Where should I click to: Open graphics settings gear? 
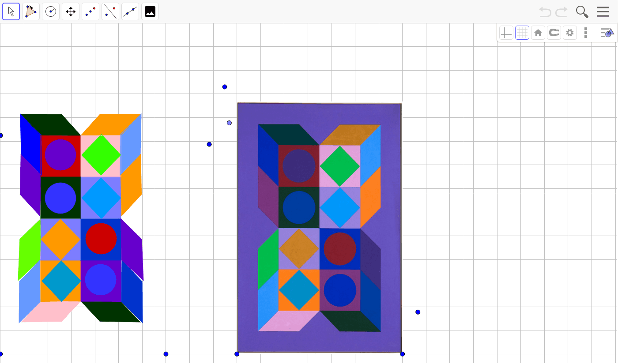(x=570, y=33)
